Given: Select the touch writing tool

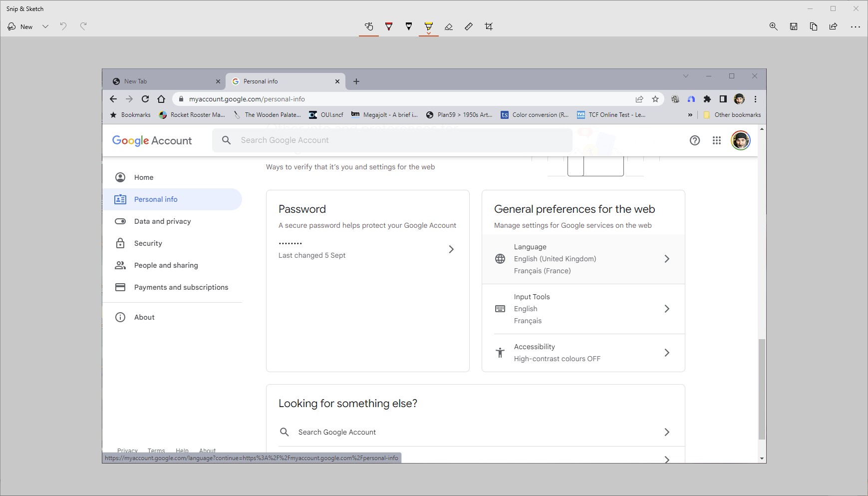Looking at the screenshot, I should click(x=369, y=26).
